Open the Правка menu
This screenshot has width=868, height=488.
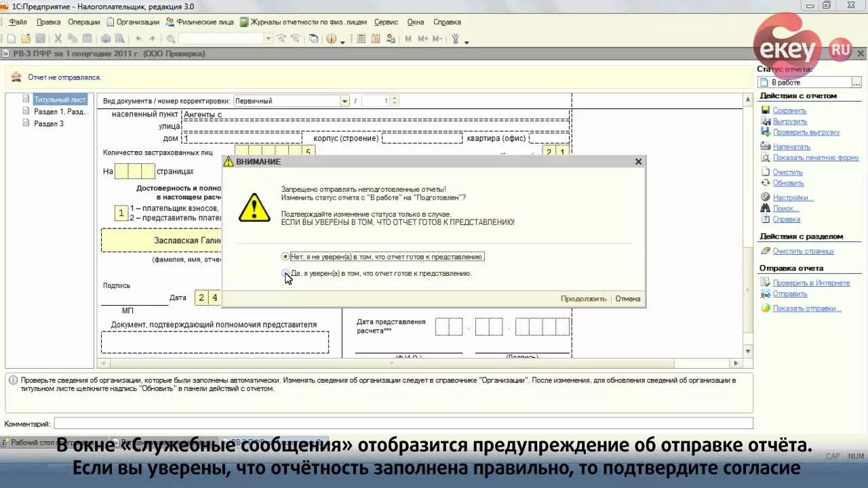(48, 22)
